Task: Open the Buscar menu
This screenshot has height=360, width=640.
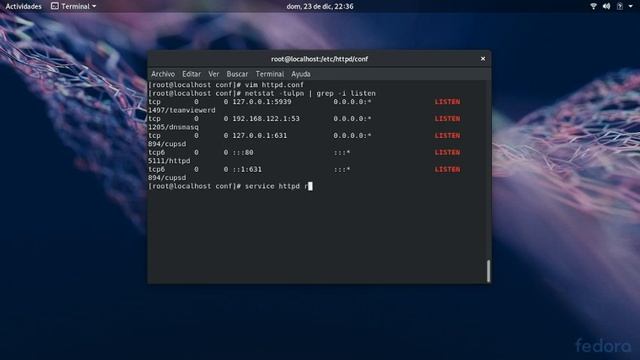Action: point(237,74)
